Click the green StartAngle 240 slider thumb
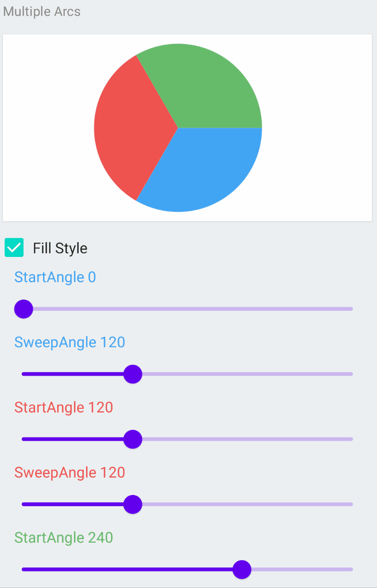The height and width of the screenshot is (588, 377). point(241,569)
